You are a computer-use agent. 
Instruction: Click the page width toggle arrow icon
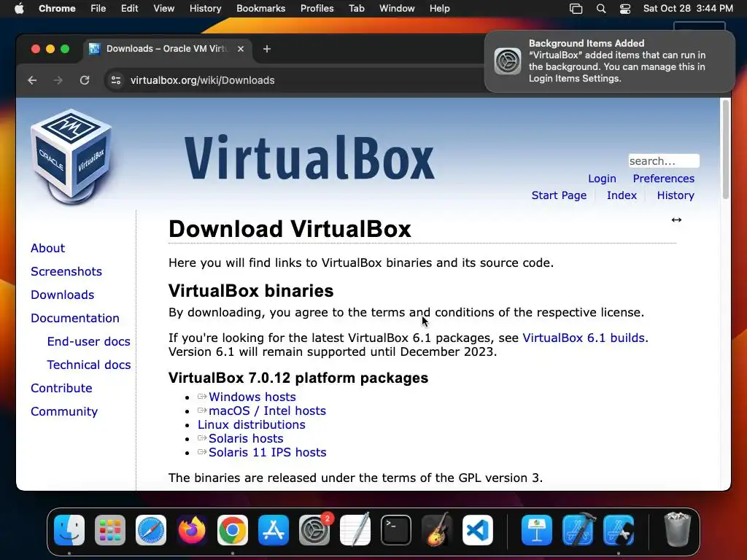pos(676,219)
